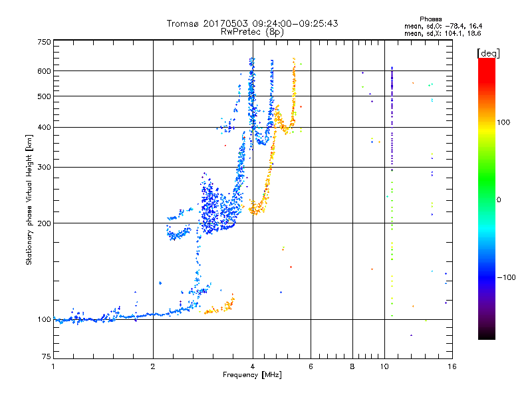Click the 10 MHz tick label on frequency axis

click(384, 366)
